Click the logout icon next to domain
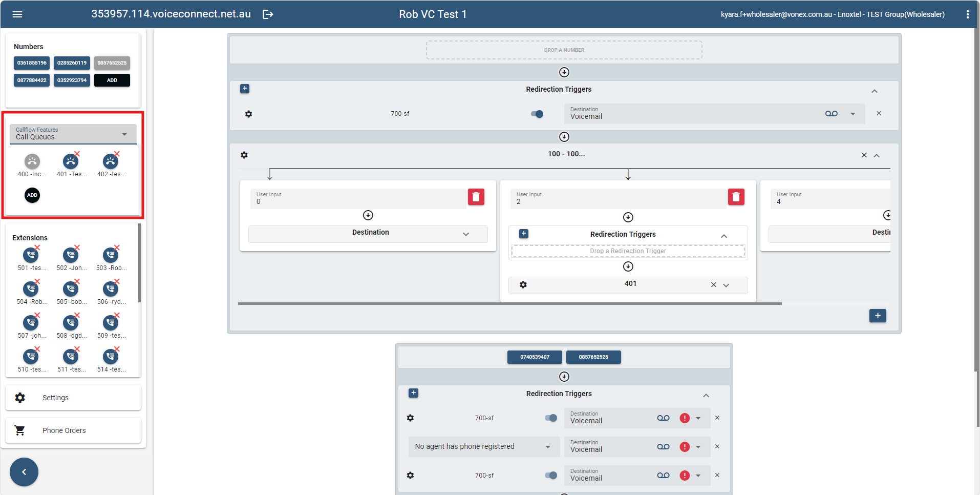 pos(268,14)
